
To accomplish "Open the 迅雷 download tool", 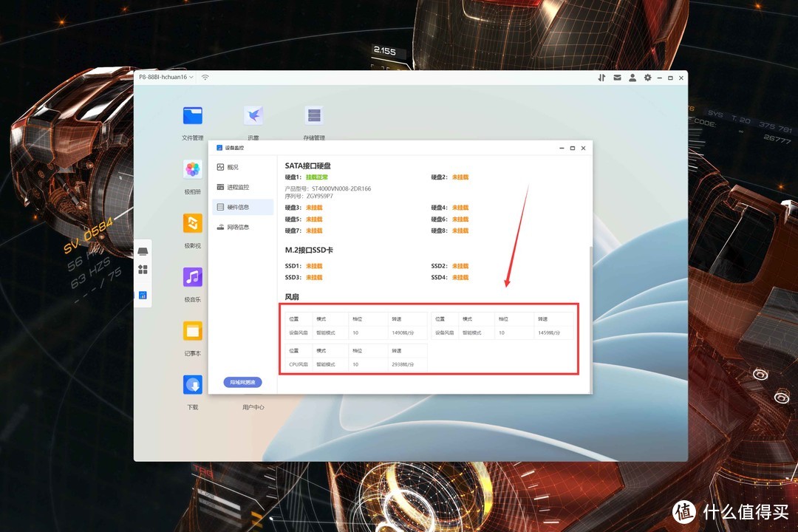I will click(x=253, y=115).
